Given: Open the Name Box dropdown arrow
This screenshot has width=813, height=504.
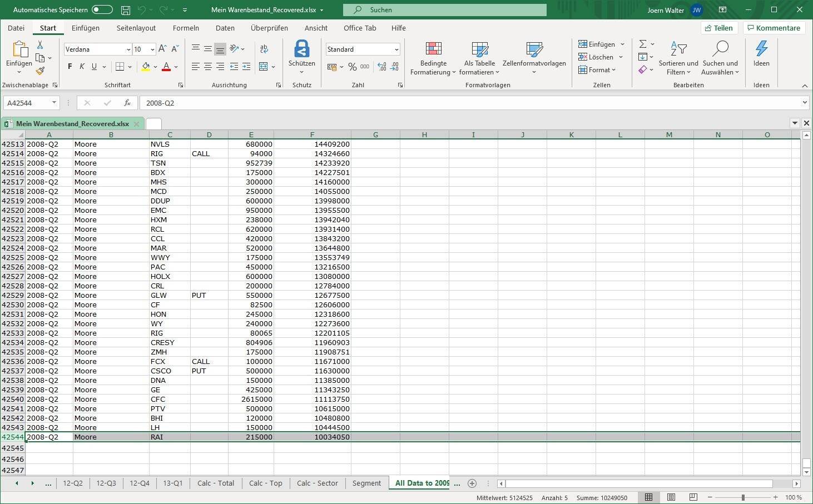Looking at the screenshot, I should click(x=54, y=103).
